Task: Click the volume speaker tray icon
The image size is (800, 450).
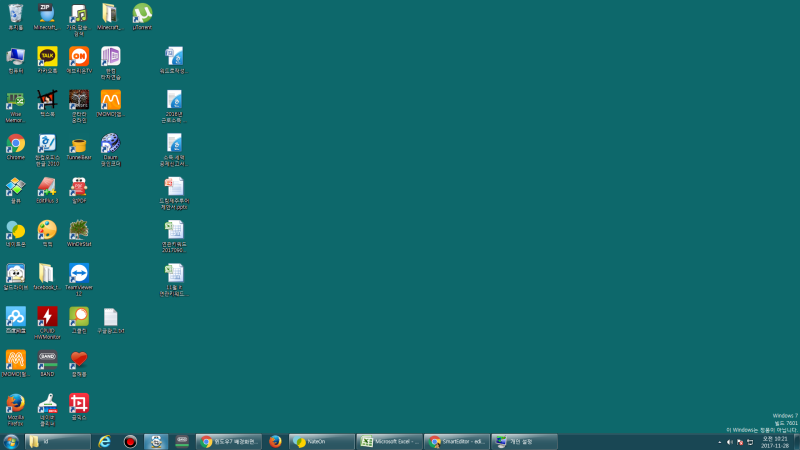Action: (730, 442)
